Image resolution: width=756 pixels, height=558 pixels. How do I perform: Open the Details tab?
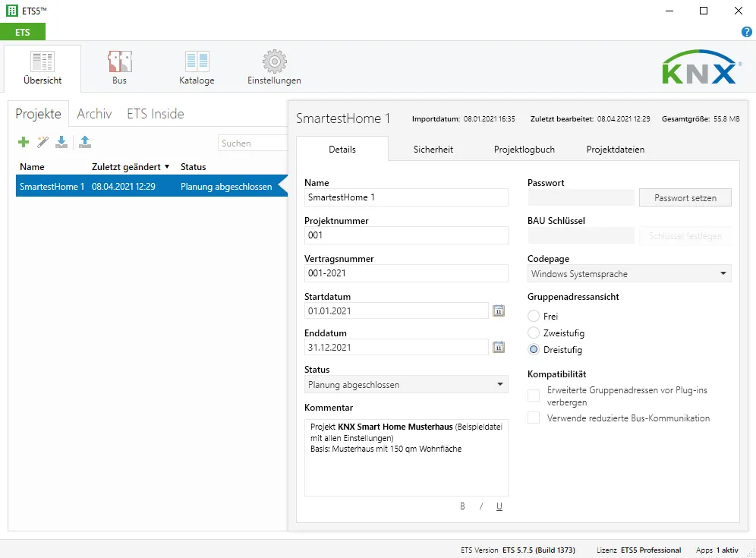(342, 150)
